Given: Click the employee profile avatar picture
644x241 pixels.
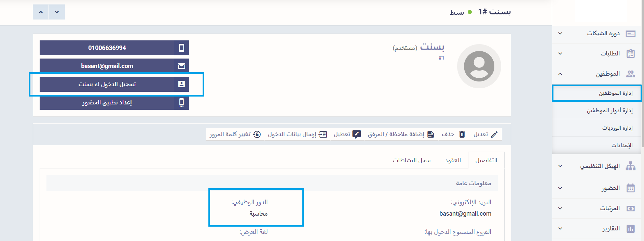Looking at the screenshot, I should pyautogui.click(x=479, y=66).
